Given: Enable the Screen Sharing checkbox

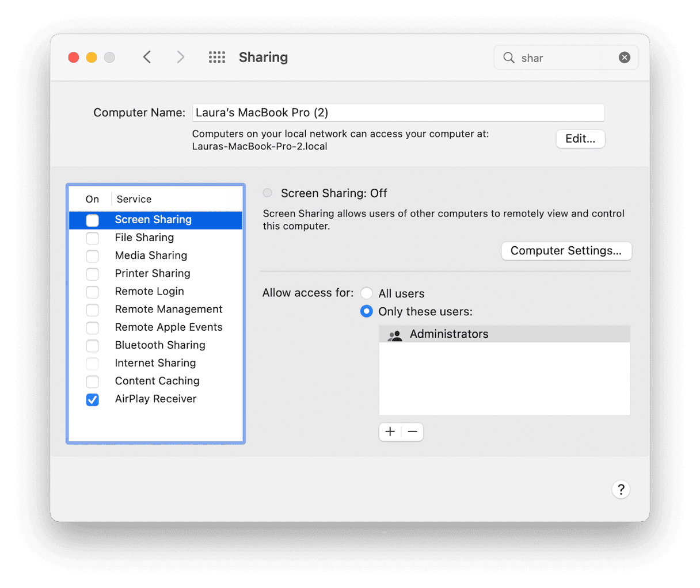Looking at the screenshot, I should tap(93, 220).
